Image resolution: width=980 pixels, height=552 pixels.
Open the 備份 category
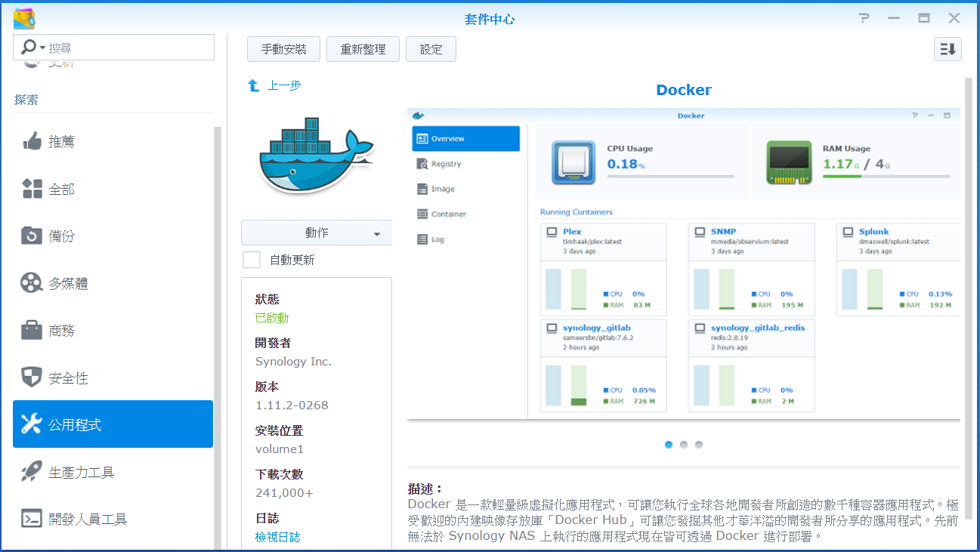click(113, 236)
